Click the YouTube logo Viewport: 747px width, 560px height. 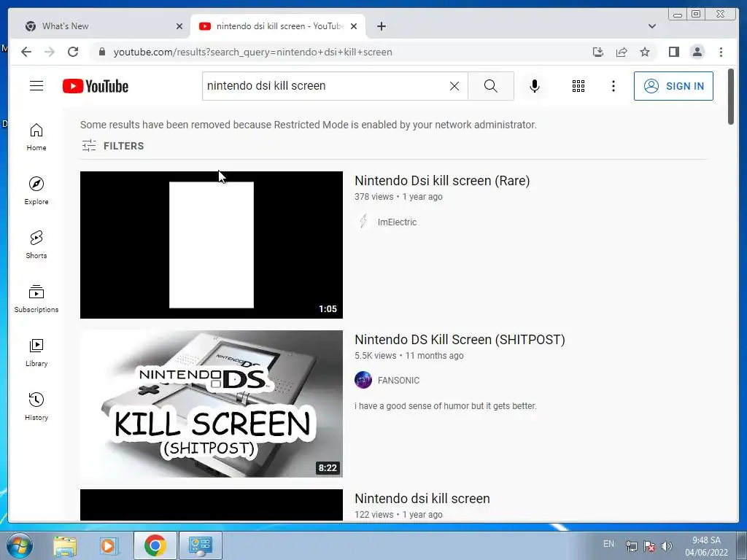96,86
